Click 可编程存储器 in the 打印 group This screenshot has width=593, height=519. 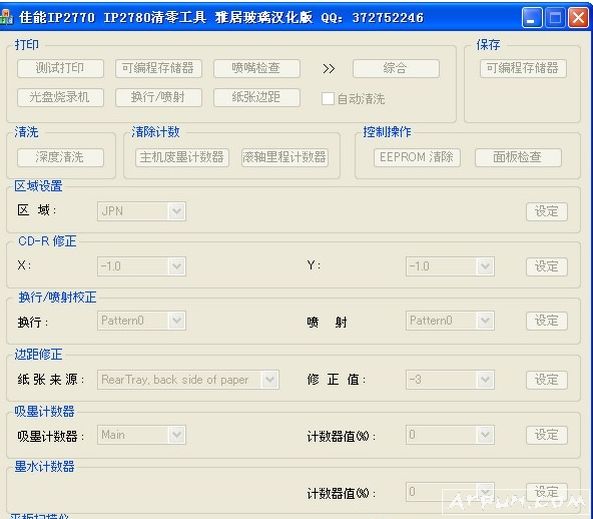(x=158, y=68)
